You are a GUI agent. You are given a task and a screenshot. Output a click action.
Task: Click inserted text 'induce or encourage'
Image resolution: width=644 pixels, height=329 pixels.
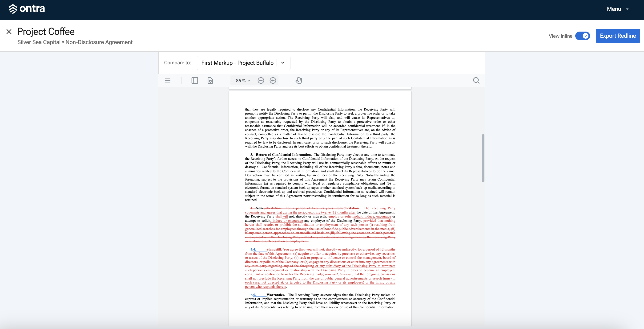point(287,221)
